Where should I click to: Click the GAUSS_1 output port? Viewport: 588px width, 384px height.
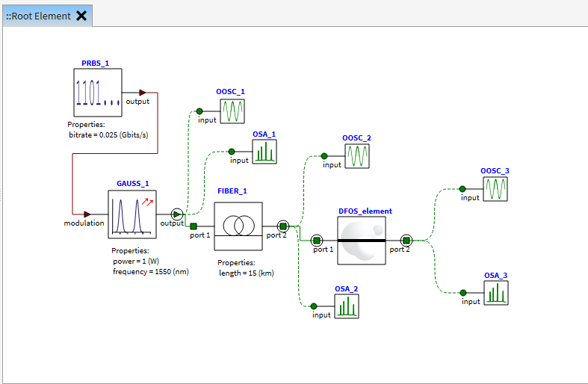pos(176,214)
